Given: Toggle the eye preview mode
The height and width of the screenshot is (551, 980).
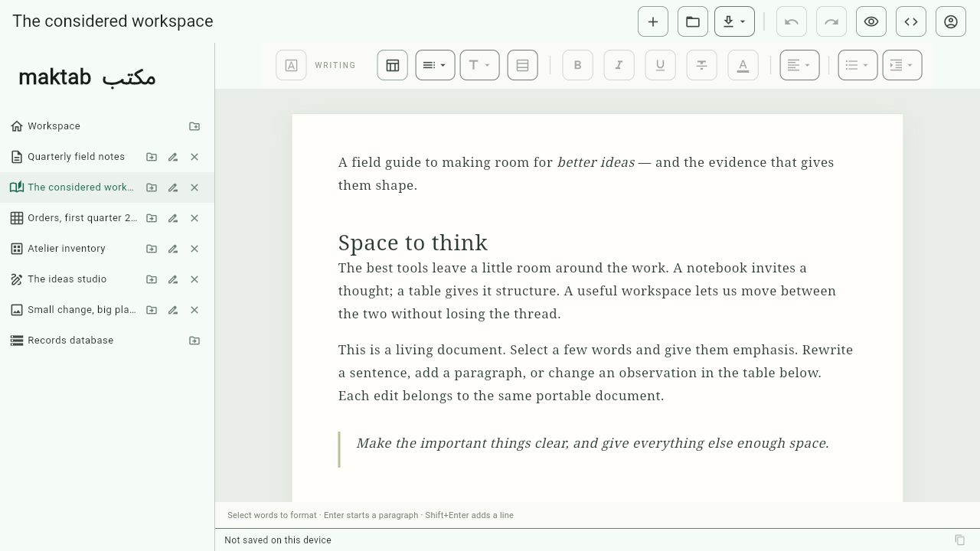Looking at the screenshot, I should pos(871,21).
